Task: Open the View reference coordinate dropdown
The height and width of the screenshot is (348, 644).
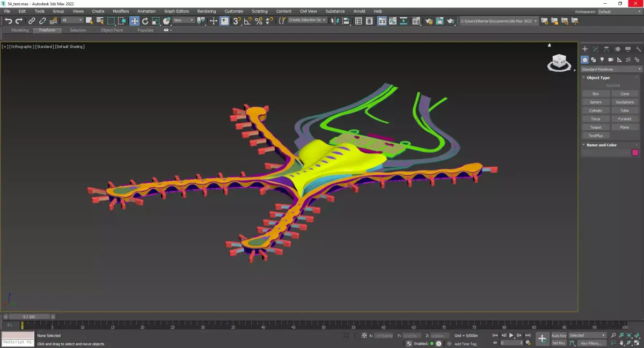Action: (183, 20)
